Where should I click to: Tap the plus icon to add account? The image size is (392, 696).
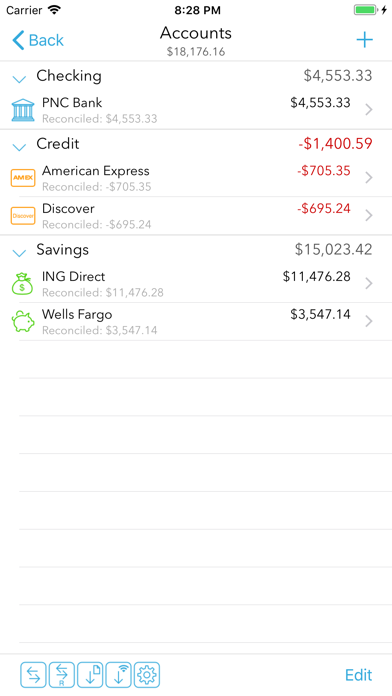pos(364,40)
